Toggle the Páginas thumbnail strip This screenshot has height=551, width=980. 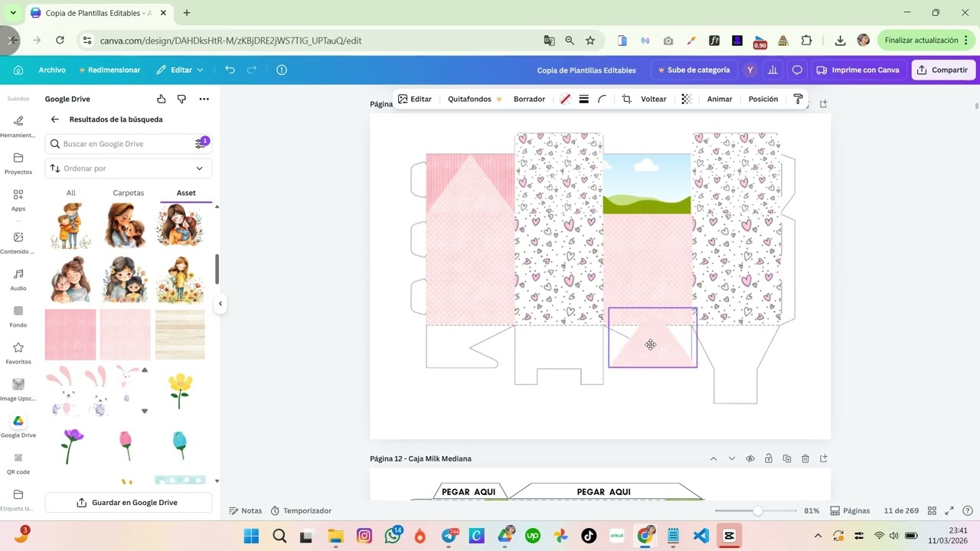(x=850, y=510)
